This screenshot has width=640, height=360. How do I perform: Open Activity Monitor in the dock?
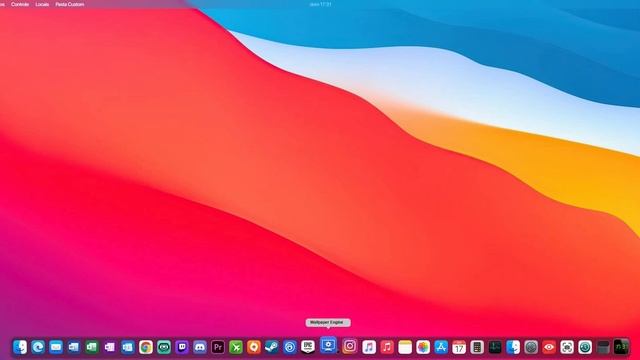pyautogui.click(x=495, y=347)
